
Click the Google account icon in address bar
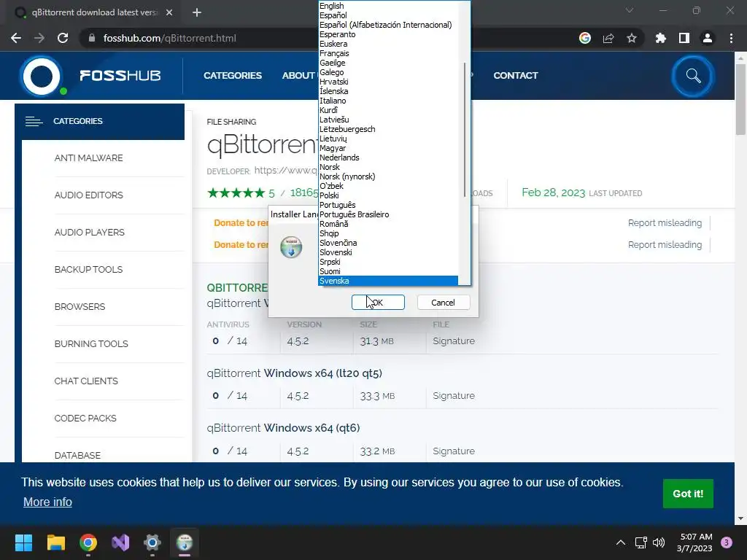(x=585, y=38)
